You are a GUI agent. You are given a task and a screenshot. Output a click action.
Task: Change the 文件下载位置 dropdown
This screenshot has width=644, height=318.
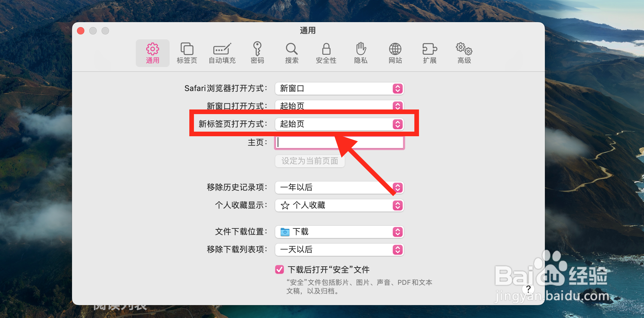[339, 232]
